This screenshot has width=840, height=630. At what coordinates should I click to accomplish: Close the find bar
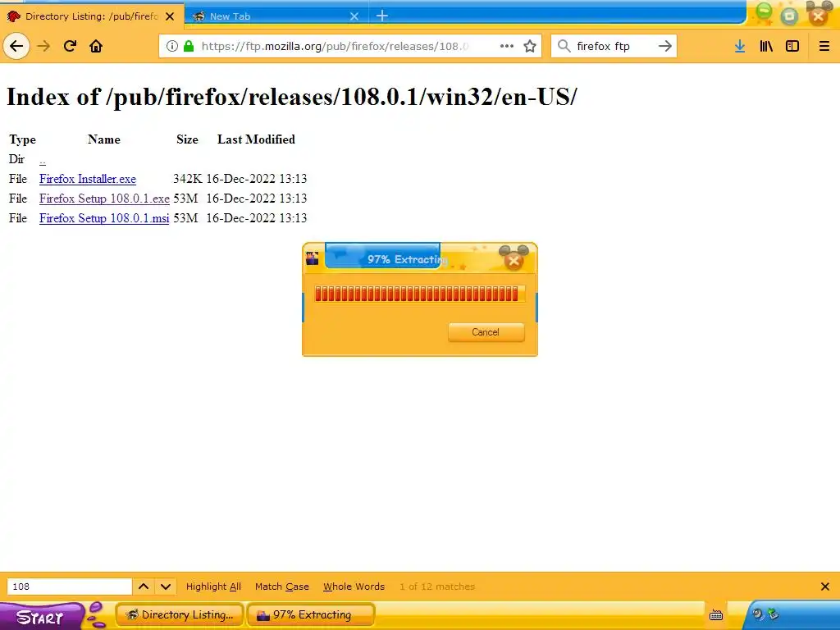click(825, 587)
